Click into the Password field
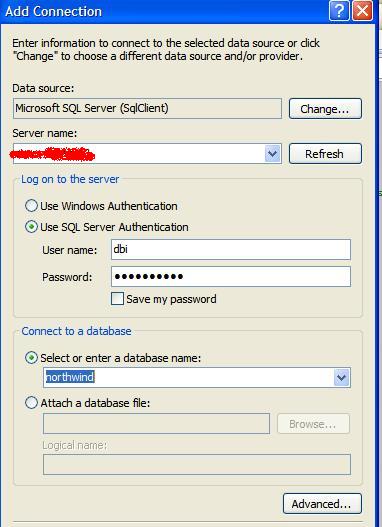Viewport: 382px width, 527px height. coord(231,277)
